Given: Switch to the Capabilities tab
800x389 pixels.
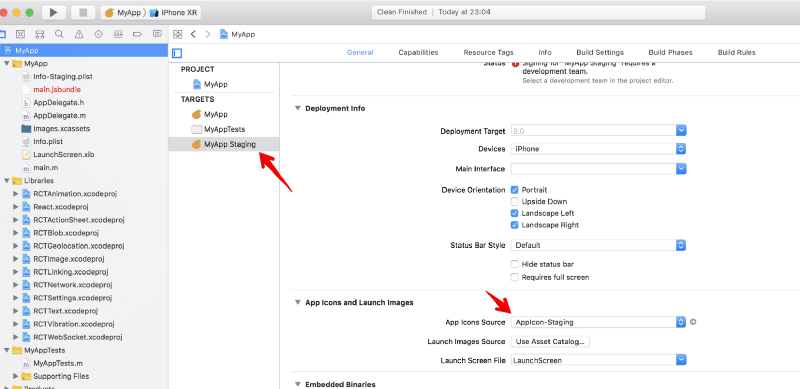Looking at the screenshot, I should pyautogui.click(x=418, y=52).
